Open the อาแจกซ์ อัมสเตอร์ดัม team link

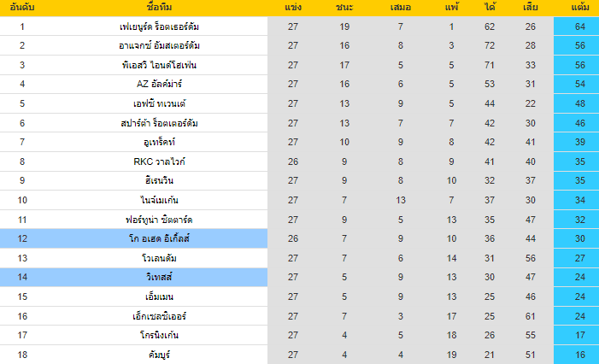160,45
